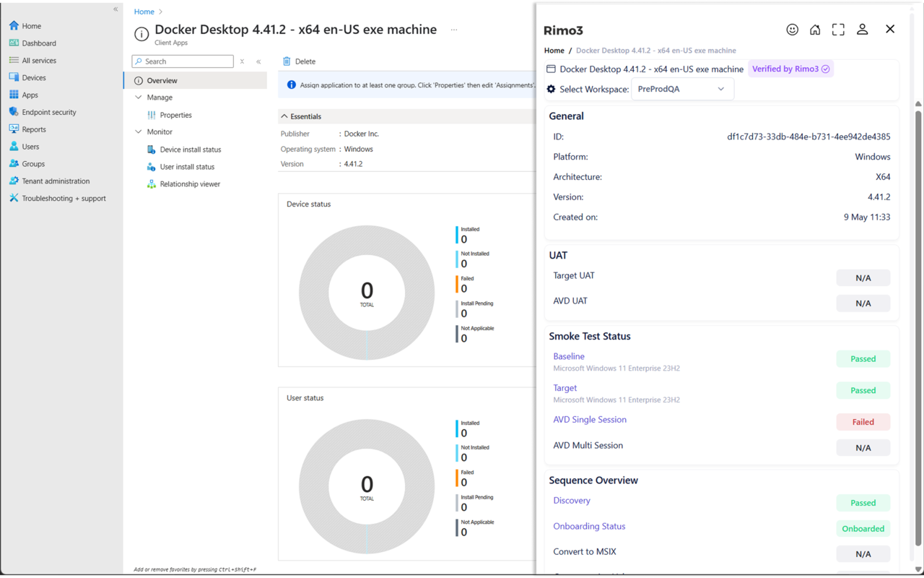Click the trash icon next to Delete
This screenshot has height=578, width=924.
click(x=287, y=61)
